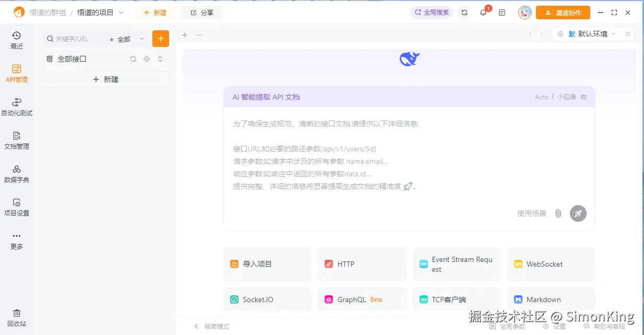644x335 pixels.
Task: Open 设置 in the bottom bar
Action: 554,327
